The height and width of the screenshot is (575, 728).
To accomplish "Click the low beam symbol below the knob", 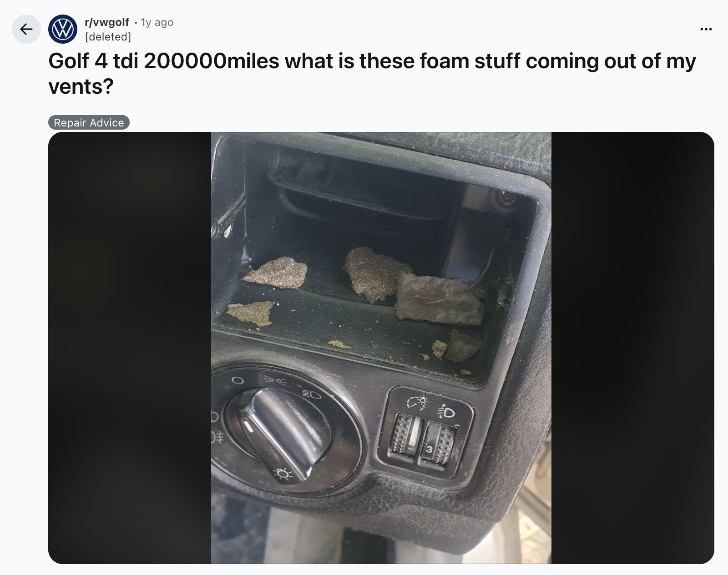I will tap(283, 474).
